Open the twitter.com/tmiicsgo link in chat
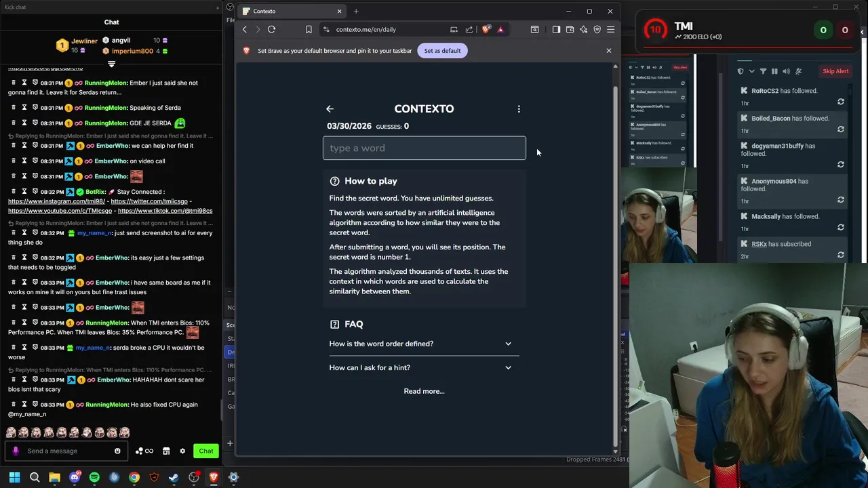 pyautogui.click(x=149, y=201)
